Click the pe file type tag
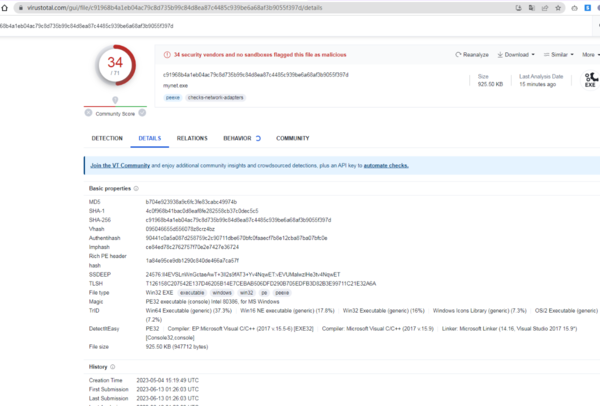 (x=264, y=293)
